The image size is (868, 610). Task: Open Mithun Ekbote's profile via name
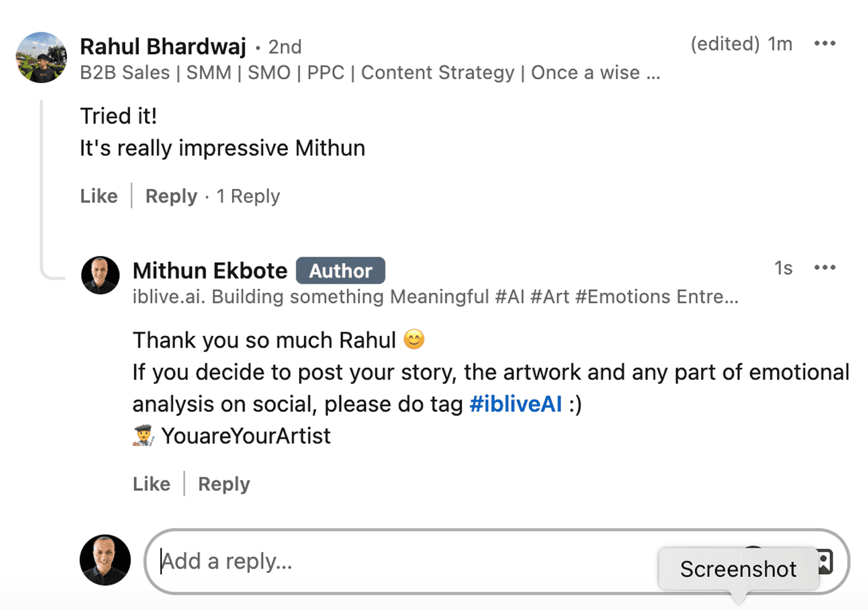pos(210,270)
